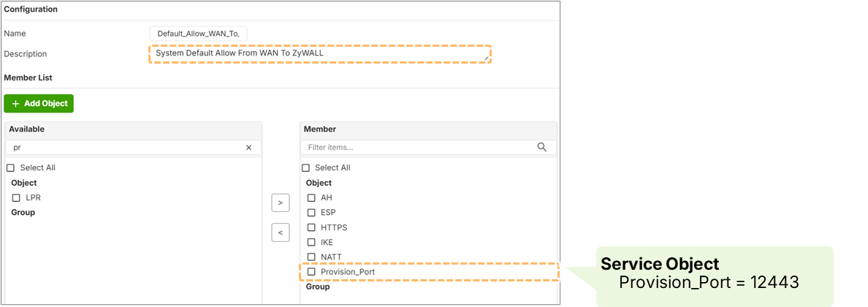This screenshot has width=868, height=307.
Task: Toggle the IKE member checkbox
Action: [x=311, y=242]
